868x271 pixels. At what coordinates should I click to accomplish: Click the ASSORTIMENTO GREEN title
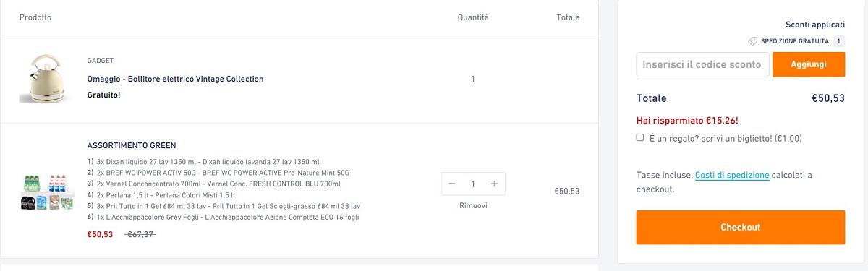click(x=132, y=145)
